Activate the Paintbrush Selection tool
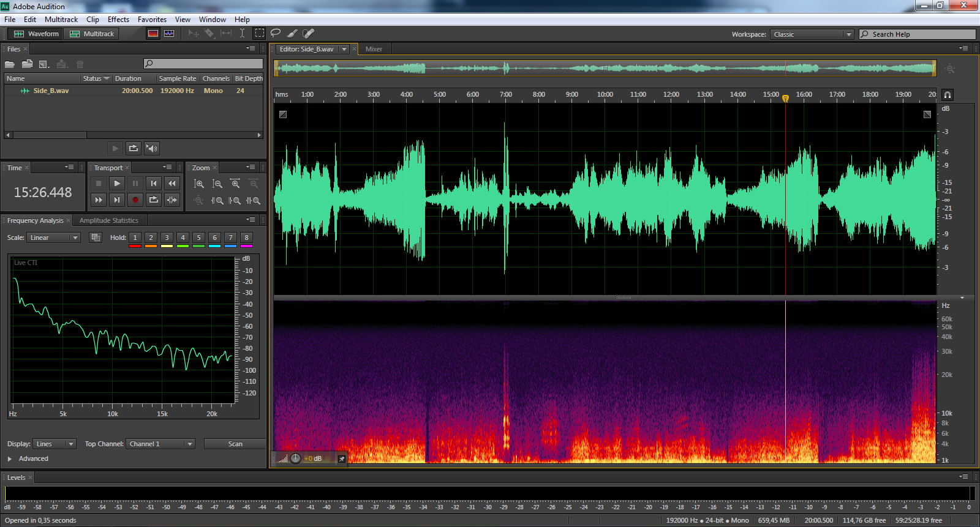The image size is (980, 527). [292, 34]
